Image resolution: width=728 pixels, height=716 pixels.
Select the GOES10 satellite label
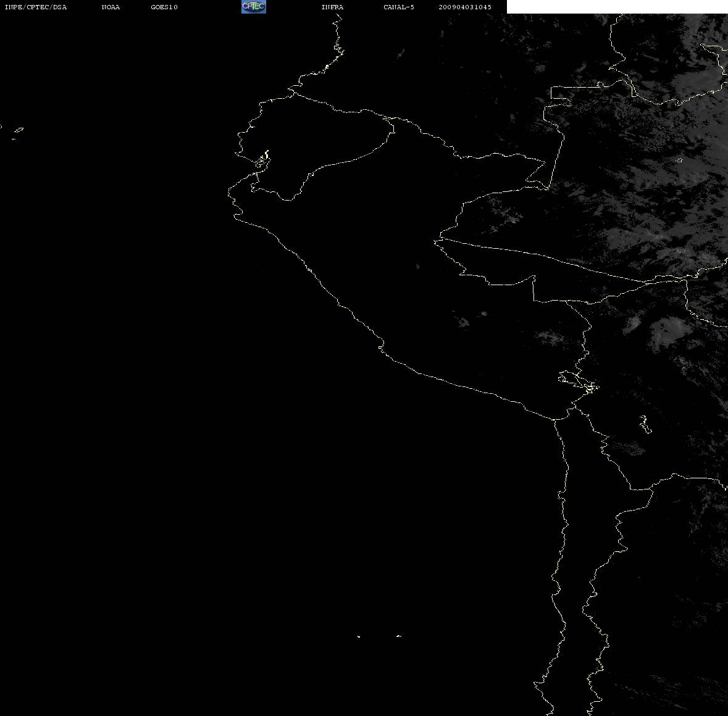coord(164,7)
